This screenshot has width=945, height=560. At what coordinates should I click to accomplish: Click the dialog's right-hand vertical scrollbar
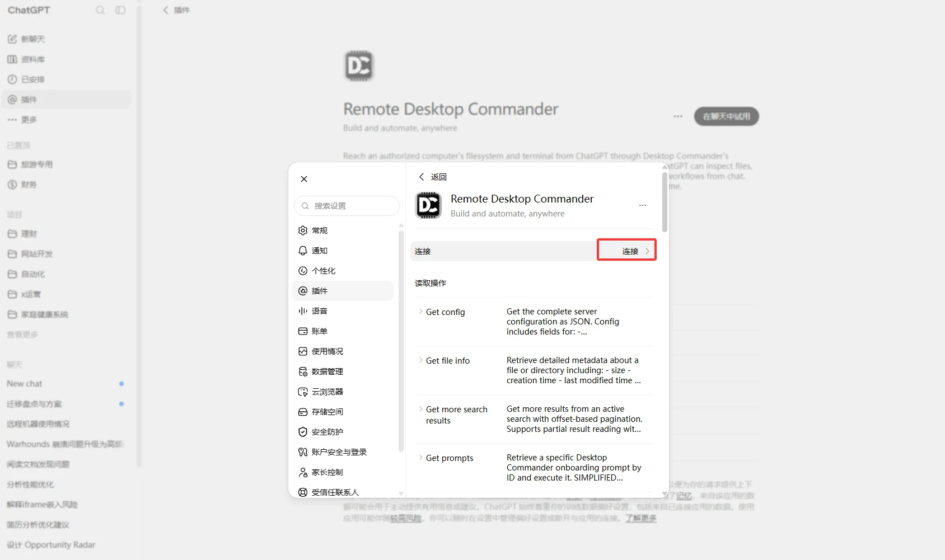(665, 201)
